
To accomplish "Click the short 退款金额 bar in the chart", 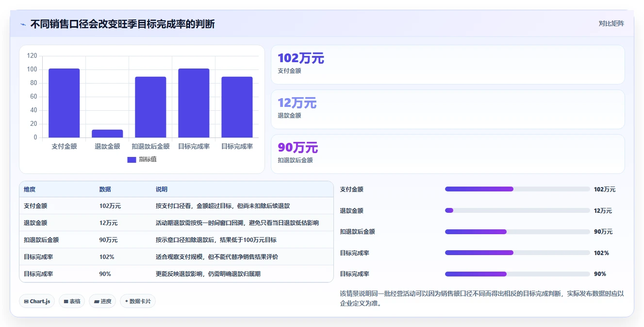I will coord(107,134).
